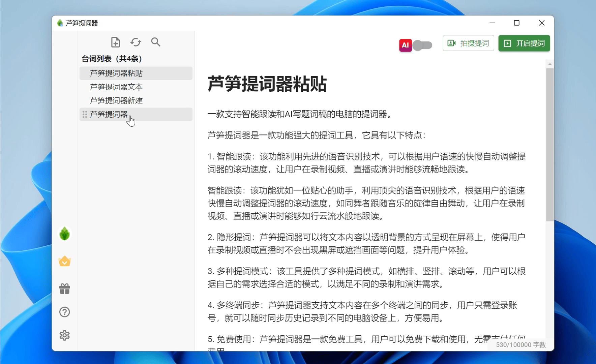Select the 芦笋提词器新建 script
The image size is (596, 364).
point(116,100)
